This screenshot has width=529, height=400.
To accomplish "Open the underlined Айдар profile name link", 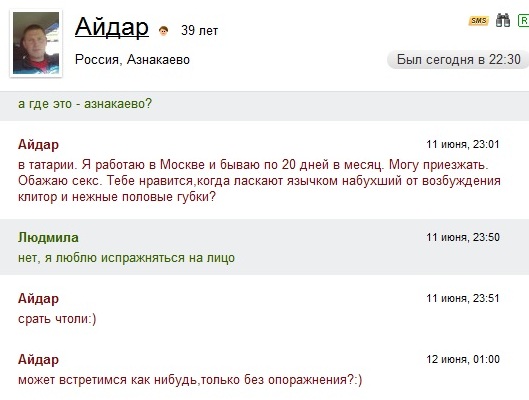I will click(x=112, y=27).
